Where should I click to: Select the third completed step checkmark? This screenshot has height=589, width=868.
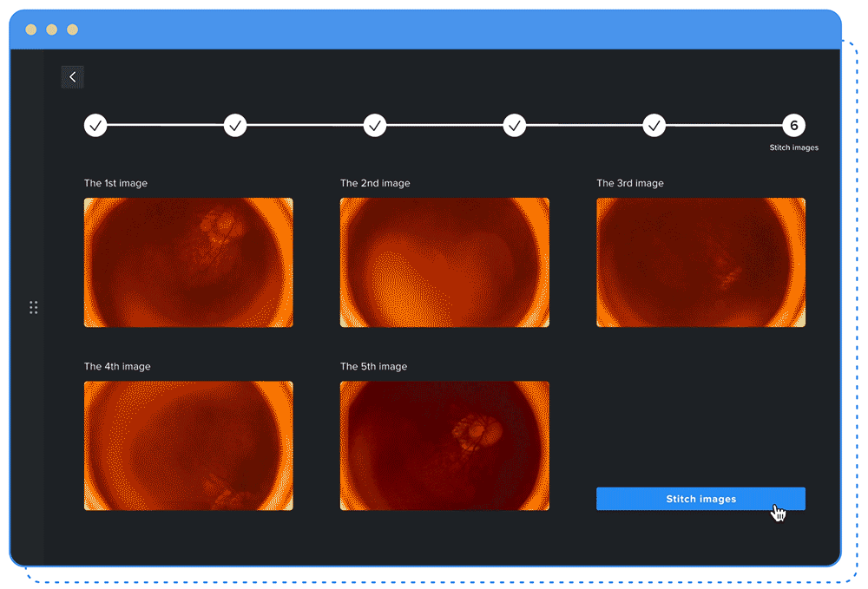click(375, 126)
